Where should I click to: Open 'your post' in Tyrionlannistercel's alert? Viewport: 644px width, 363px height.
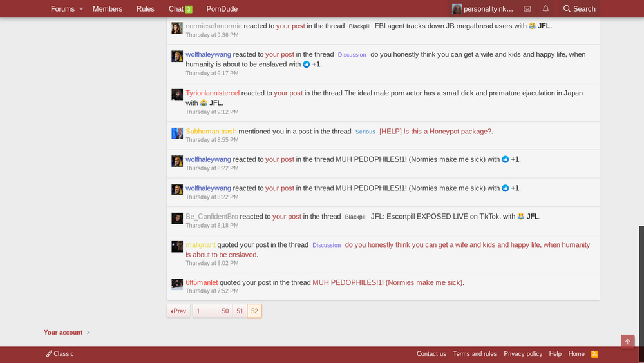(289, 93)
